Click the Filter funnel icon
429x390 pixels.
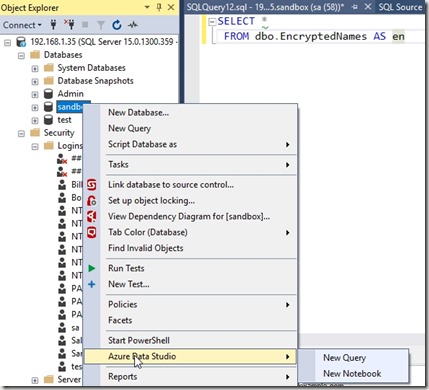(x=101, y=25)
